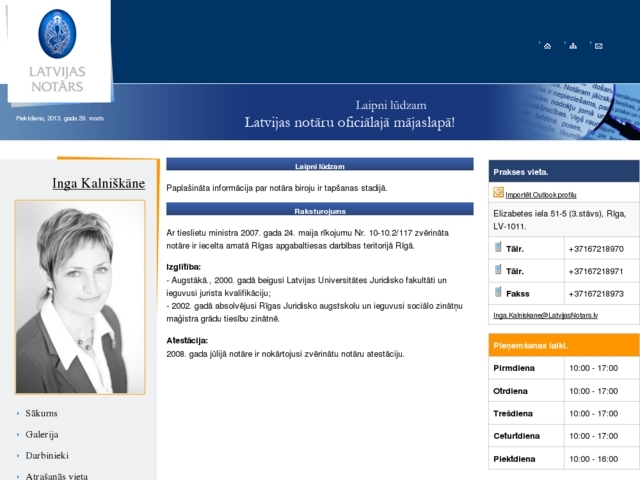
Task: Click the Atestācija heading
Action: [x=187, y=340]
